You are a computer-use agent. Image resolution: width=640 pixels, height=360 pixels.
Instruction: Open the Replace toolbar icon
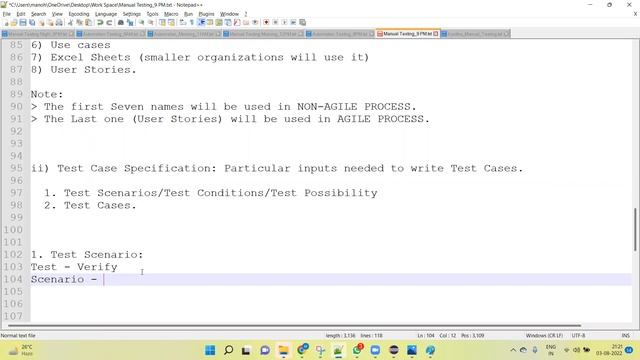[130, 22]
